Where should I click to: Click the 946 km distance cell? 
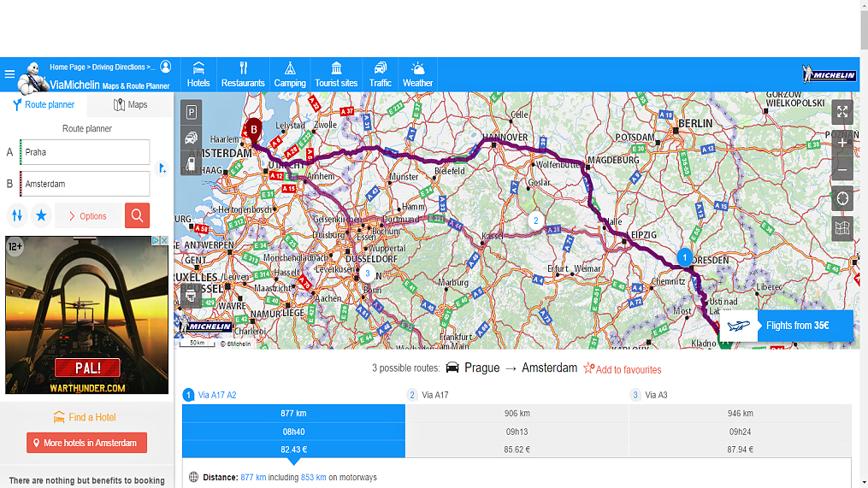pos(740,414)
